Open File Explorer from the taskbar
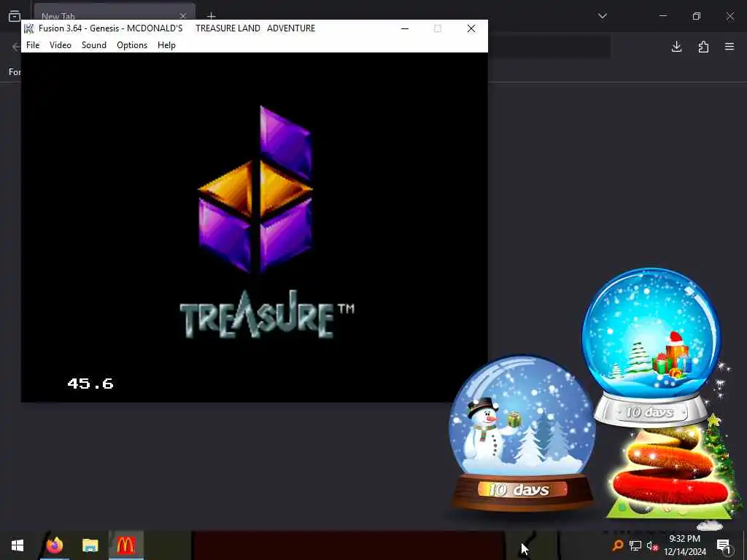The height and width of the screenshot is (560, 747). pos(90,545)
